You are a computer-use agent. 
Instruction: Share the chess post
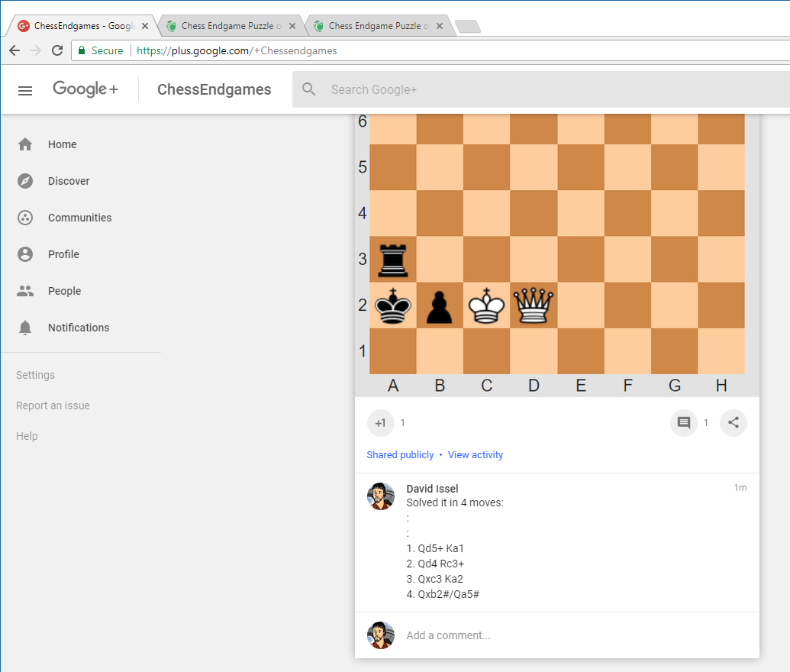[734, 423]
